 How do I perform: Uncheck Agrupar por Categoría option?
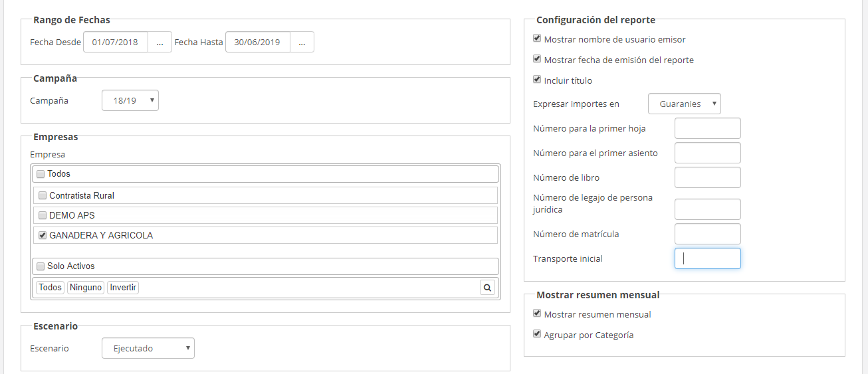pyautogui.click(x=537, y=334)
